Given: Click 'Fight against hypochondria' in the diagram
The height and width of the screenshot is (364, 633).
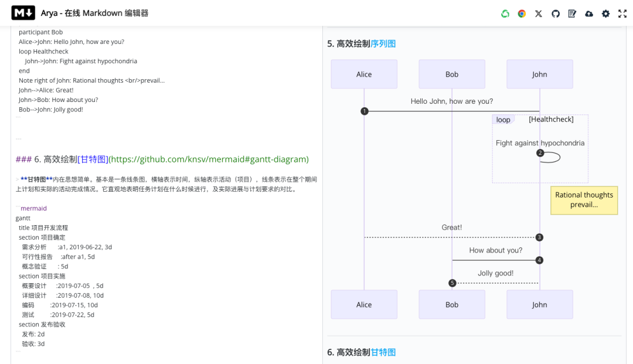Looking at the screenshot, I should 540,143.
